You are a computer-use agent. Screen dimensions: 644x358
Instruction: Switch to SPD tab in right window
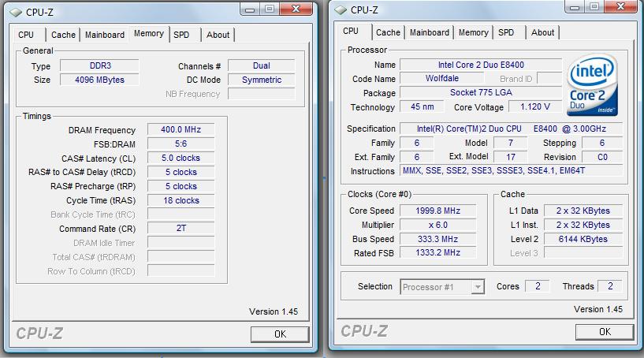506,32
